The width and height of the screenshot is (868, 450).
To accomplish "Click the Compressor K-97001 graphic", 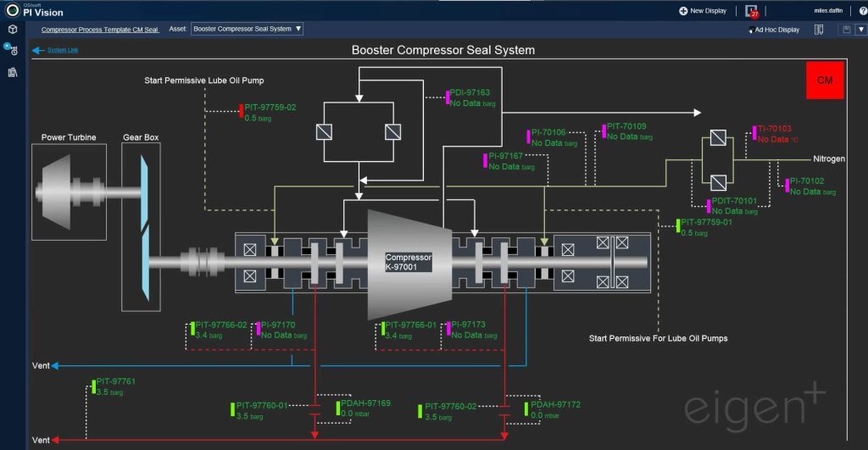I will tap(409, 263).
